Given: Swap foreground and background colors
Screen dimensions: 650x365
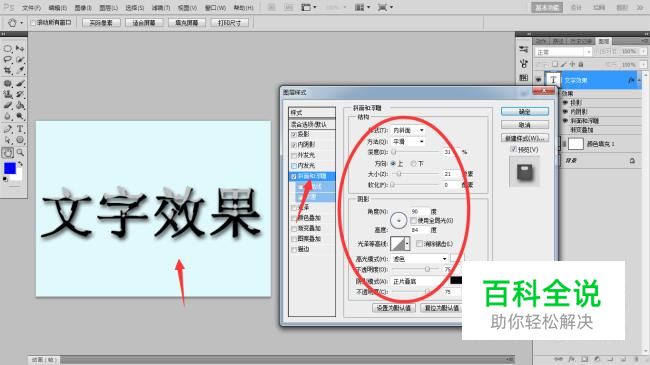Looking at the screenshot, I should 20,164.
